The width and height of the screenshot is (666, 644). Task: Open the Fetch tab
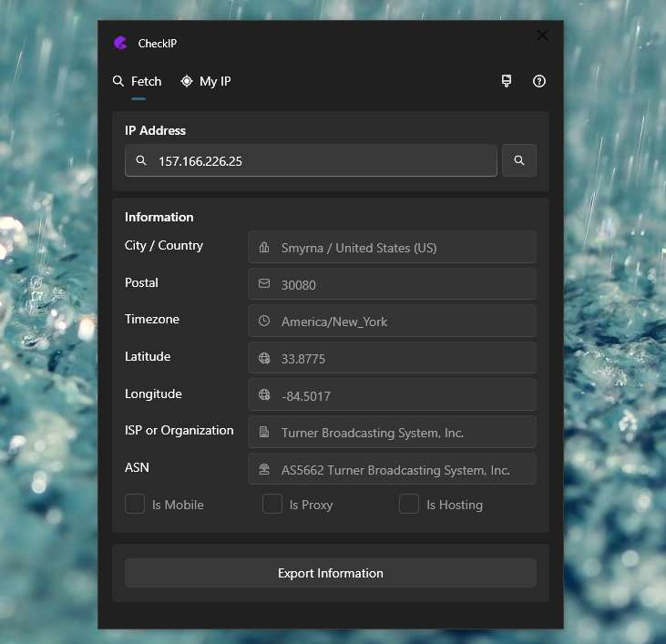pyautogui.click(x=138, y=81)
